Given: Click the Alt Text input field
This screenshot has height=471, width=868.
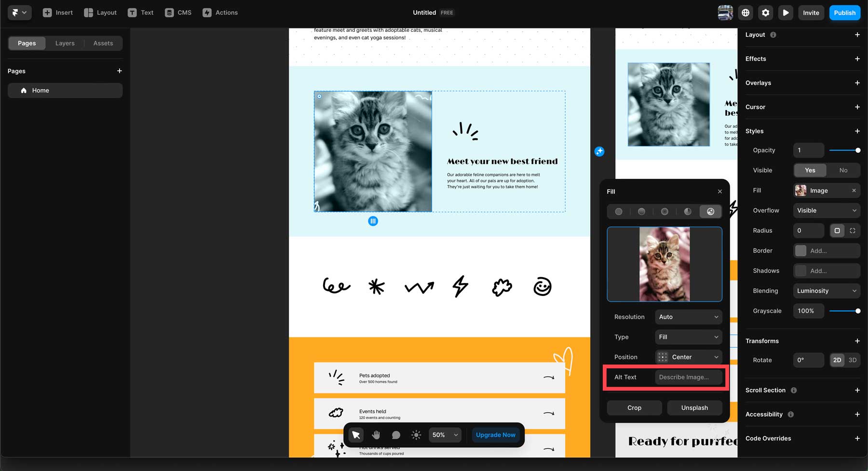Looking at the screenshot, I should (x=689, y=377).
